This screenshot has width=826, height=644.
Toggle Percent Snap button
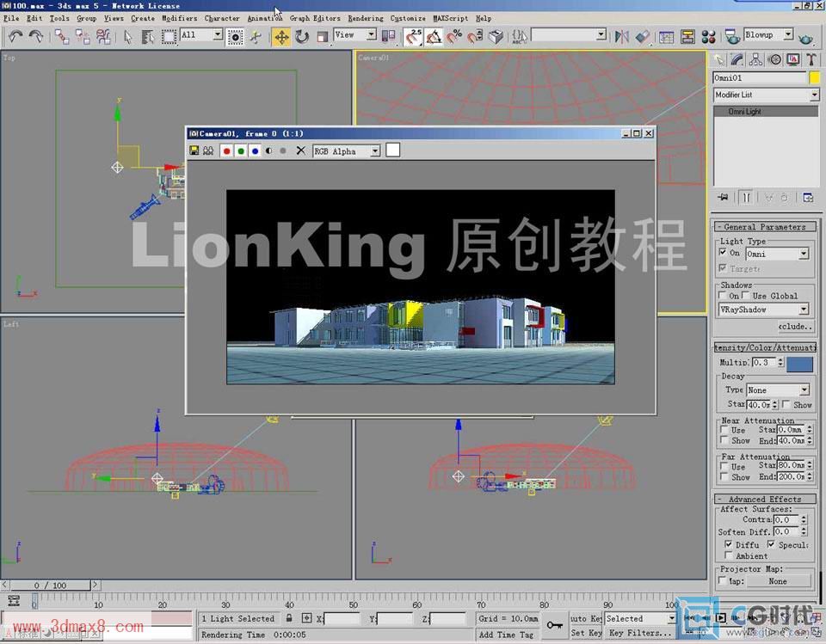coord(454,37)
